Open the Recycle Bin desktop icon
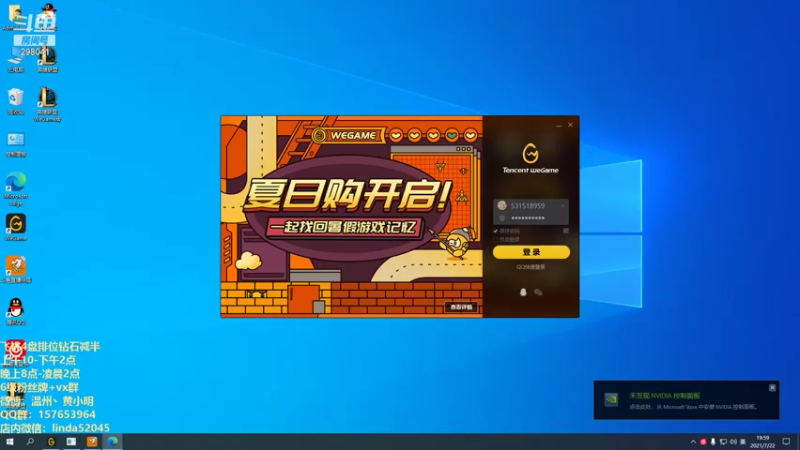Viewport: 800px width, 450px height. (16, 101)
